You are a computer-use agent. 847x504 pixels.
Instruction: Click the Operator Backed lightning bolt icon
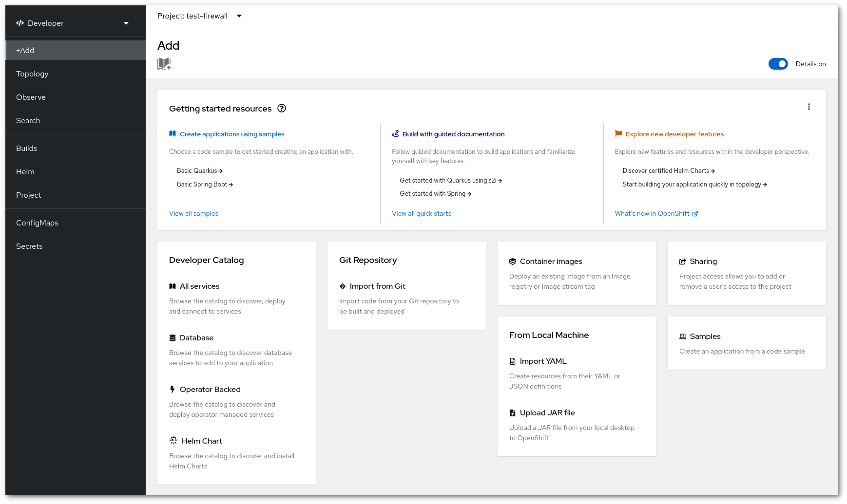[173, 390]
